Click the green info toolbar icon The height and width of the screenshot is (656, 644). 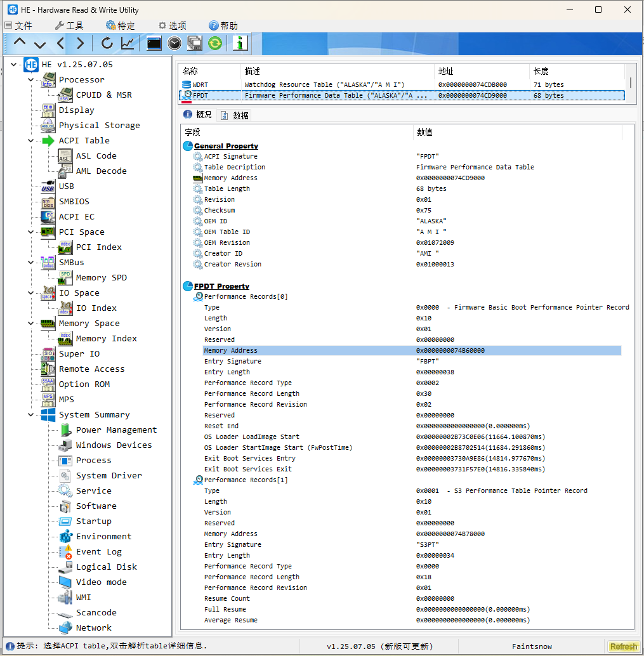(240, 43)
